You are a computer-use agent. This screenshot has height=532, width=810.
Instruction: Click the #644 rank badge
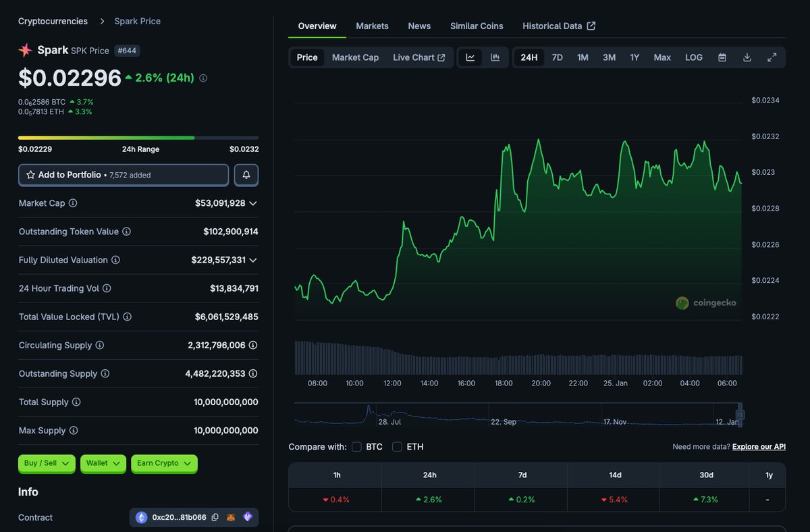coord(128,51)
